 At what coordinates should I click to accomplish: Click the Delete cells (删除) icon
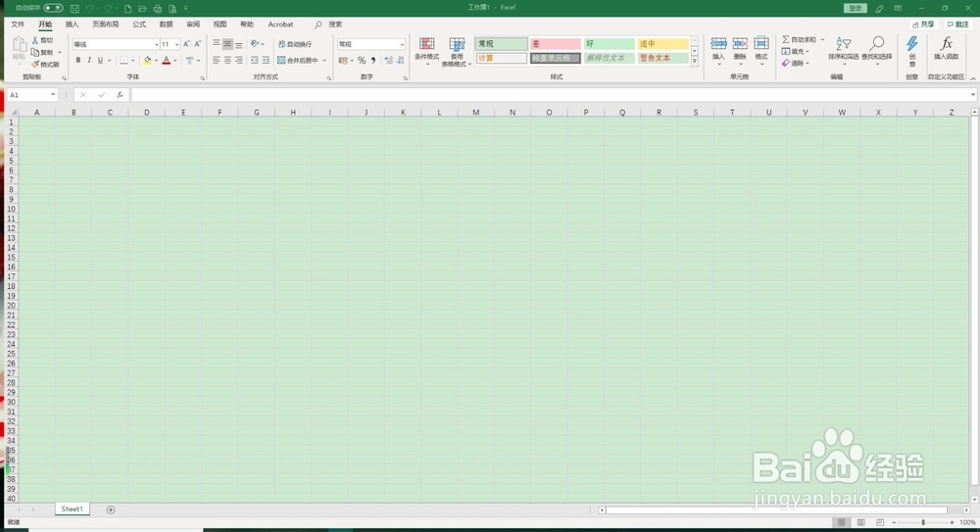pyautogui.click(x=740, y=44)
